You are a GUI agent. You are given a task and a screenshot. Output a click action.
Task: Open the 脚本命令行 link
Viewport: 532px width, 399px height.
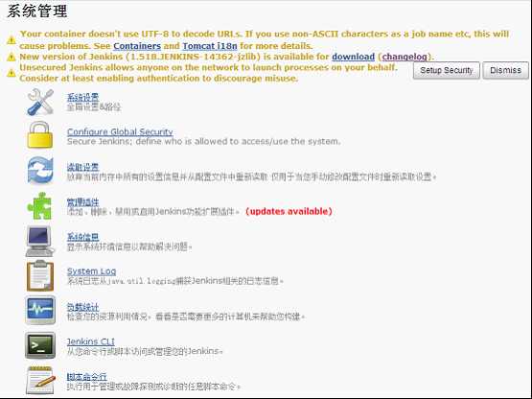point(87,377)
